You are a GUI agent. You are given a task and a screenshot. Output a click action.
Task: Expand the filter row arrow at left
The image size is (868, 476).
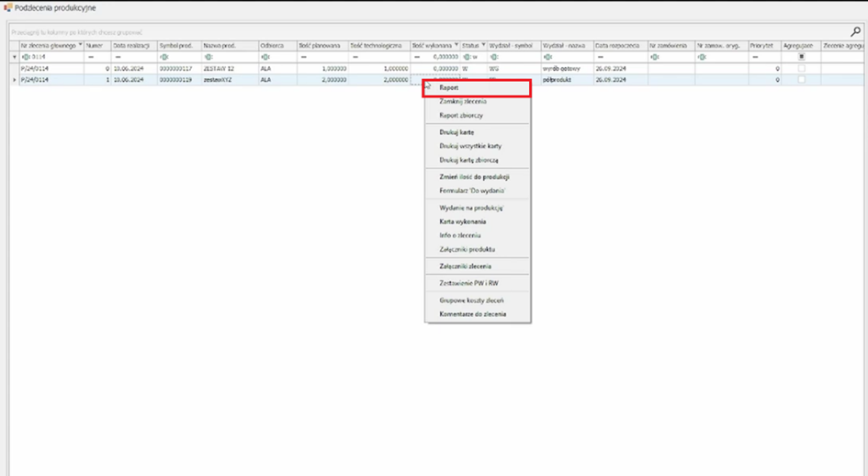14,57
